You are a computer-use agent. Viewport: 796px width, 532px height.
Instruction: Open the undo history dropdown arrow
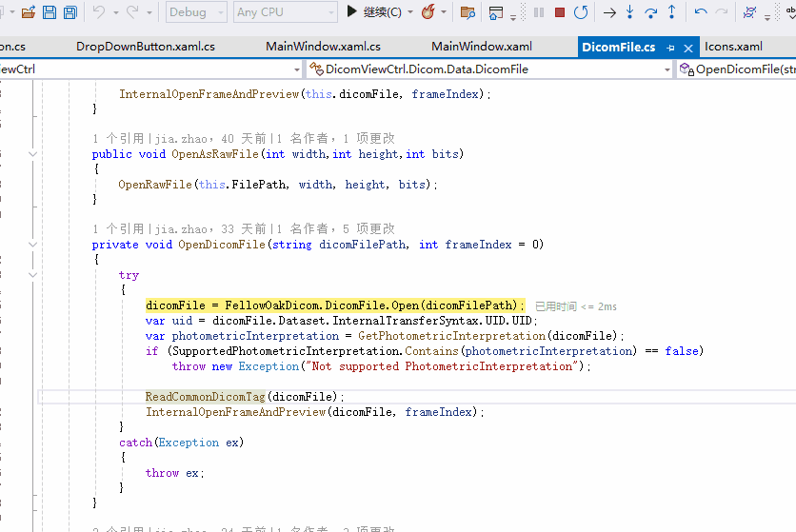116,12
